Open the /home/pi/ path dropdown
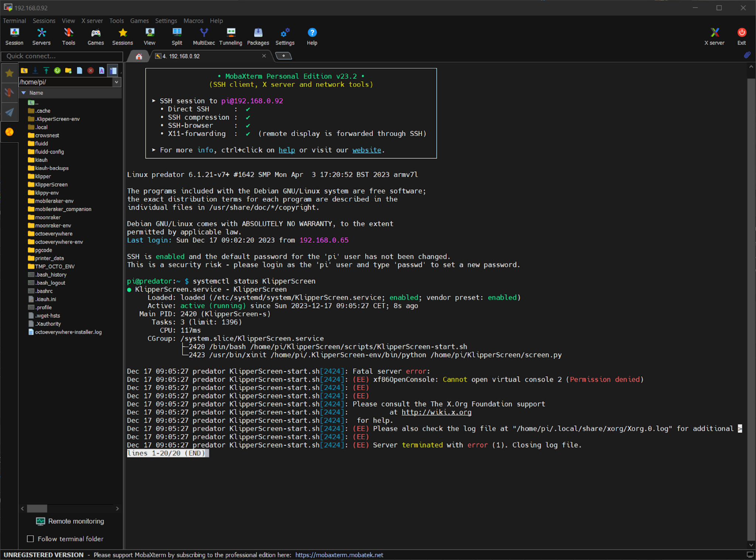This screenshot has width=756, height=560. pyautogui.click(x=117, y=82)
